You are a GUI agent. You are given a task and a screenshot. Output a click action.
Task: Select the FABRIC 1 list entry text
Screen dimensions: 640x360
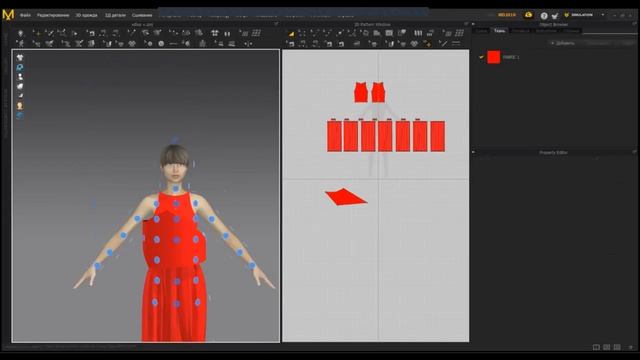(x=511, y=58)
